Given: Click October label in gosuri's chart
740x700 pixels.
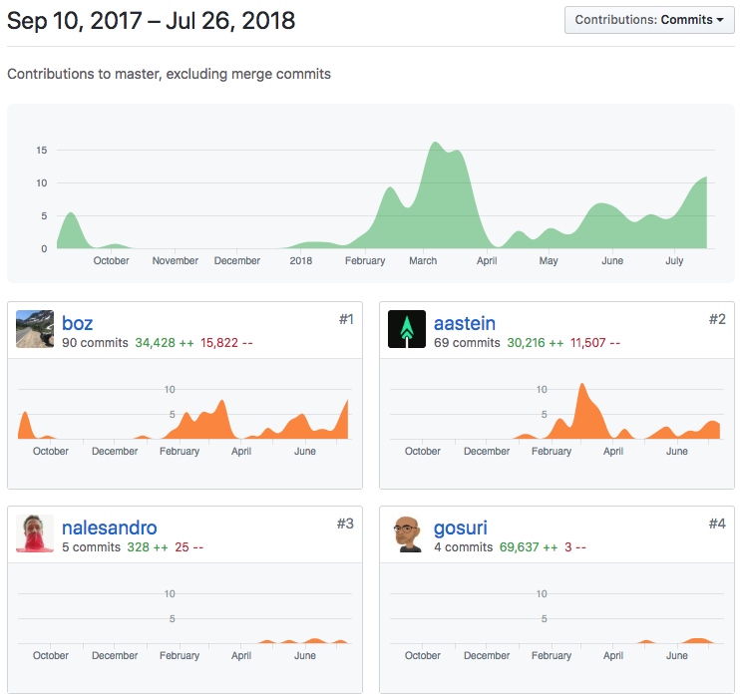Looking at the screenshot, I should coord(423,656).
